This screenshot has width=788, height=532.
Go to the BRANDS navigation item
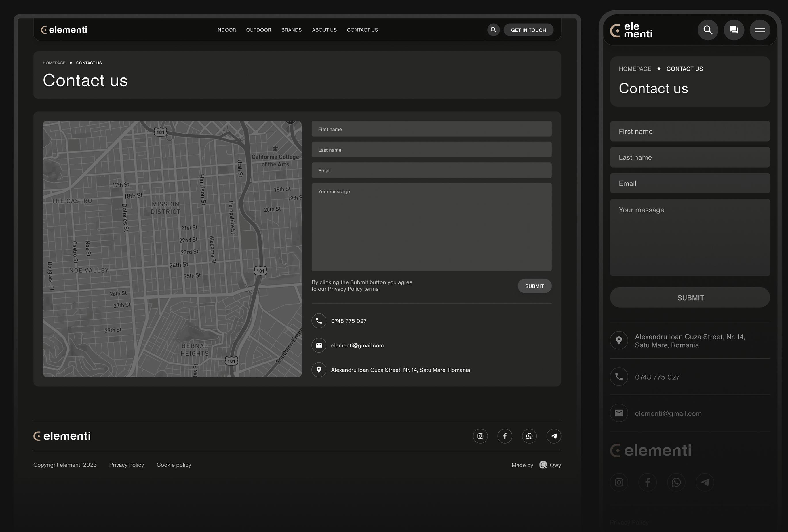[x=291, y=30]
